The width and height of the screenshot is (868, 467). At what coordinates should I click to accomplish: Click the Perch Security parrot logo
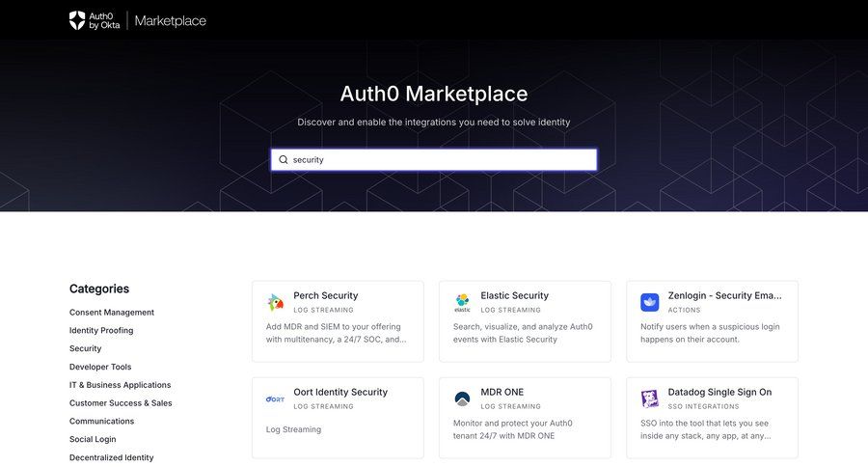275,302
